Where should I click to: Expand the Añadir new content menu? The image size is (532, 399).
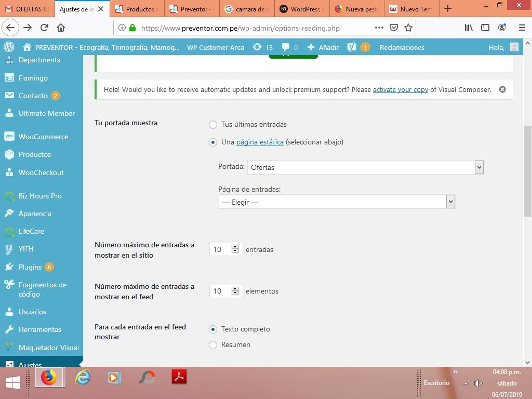click(323, 47)
